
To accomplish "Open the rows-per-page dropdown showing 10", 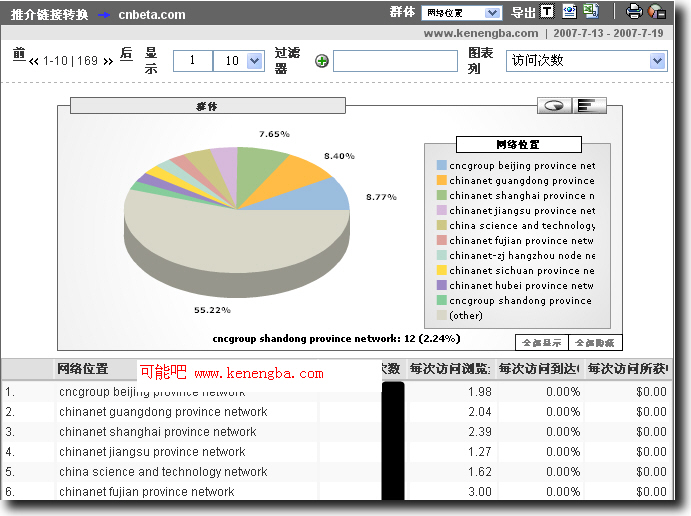I will point(241,61).
